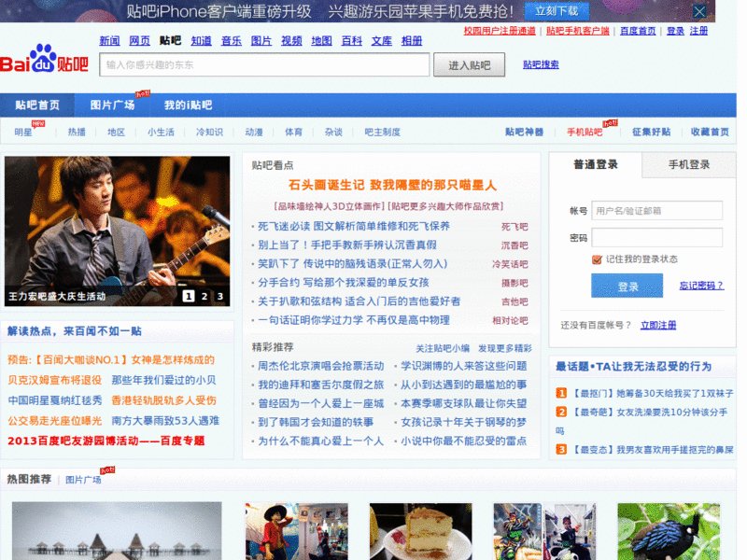This screenshot has width=747, height=560.
Task: Open 新闻 in top navigation
Action: point(109,41)
